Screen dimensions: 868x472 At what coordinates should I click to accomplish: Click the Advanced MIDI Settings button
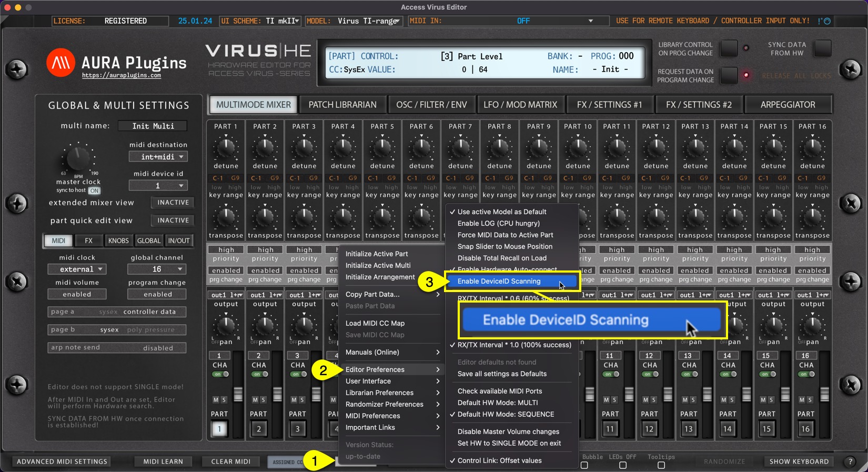click(62, 461)
